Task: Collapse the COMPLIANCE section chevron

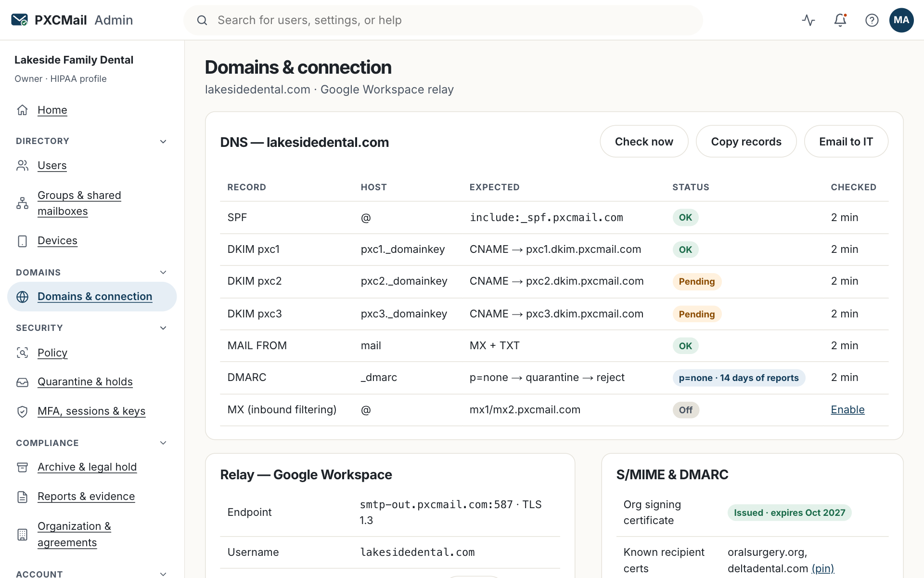Action: [163, 443]
